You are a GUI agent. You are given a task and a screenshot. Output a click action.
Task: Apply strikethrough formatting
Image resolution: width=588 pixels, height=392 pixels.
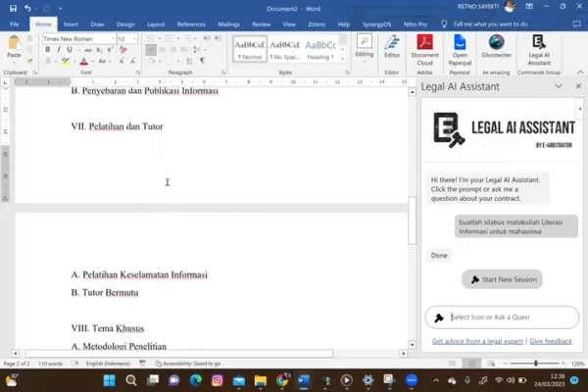(88, 50)
